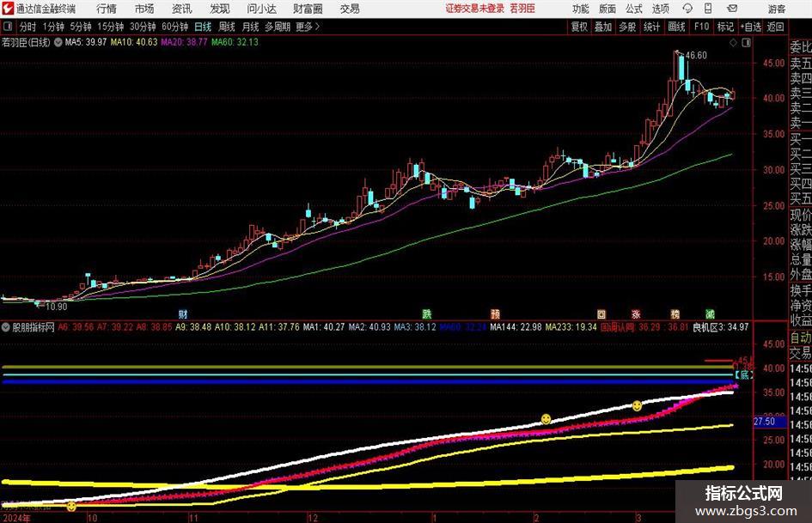This screenshot has width=812, height=523.
Task: Click the MA233: 19.34 indicator value
Action: (571, 327)
